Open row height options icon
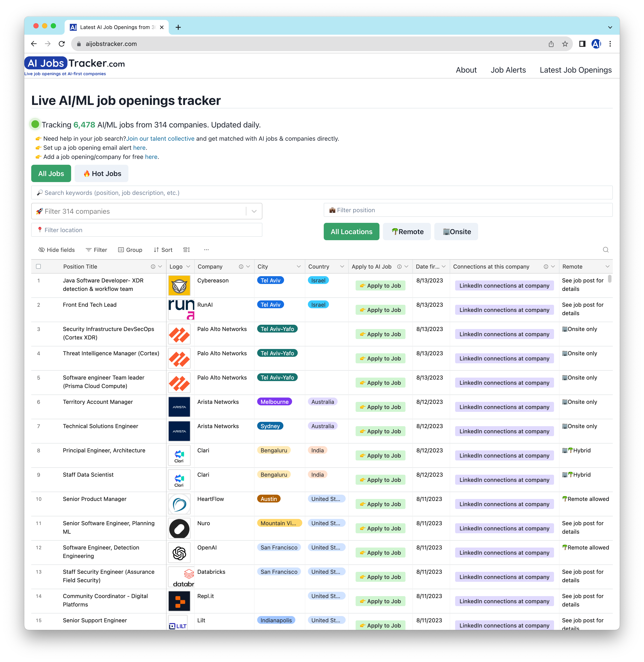This screenshot has width=644, height=662. pyautogui.click(x=186, y=249)
